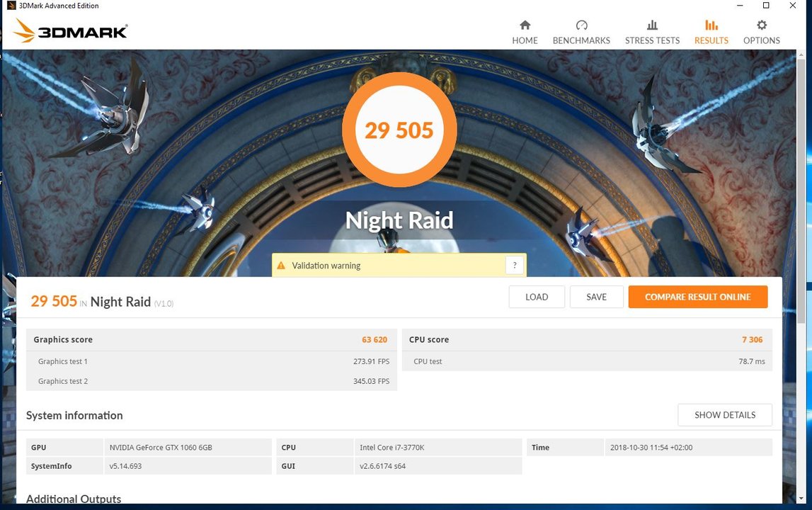Click the validation warning triangle icon
This screenshot has width=812, height=510.
281,266
